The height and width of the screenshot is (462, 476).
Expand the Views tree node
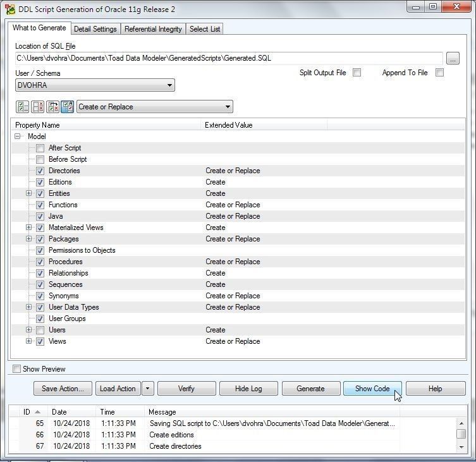[28, 341]
